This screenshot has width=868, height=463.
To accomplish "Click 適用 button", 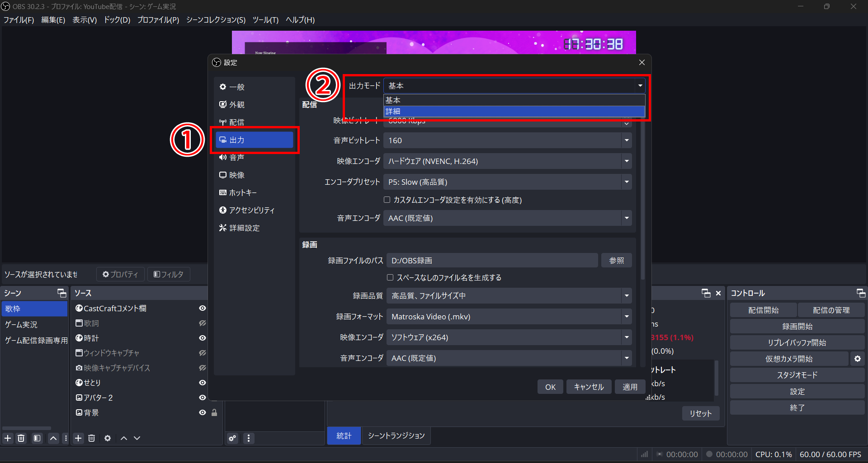I will coord(630,387).
